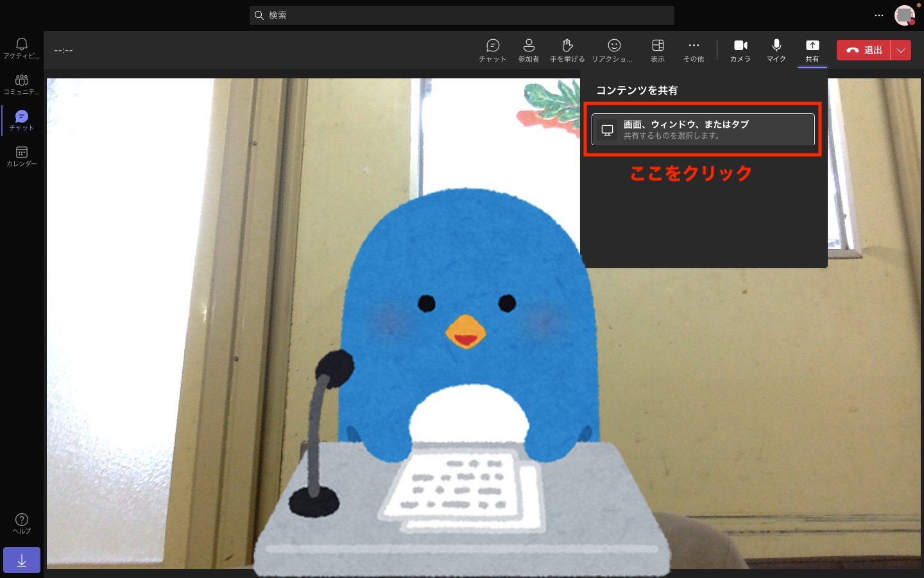Expand the 退出 leave options chevron
This screenshot has width=924, height=578.
[901, 49]
